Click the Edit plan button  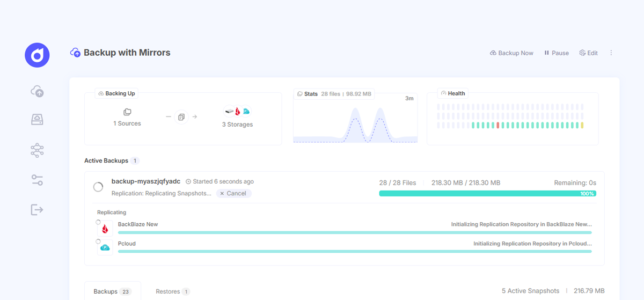[x=588, y=53]
